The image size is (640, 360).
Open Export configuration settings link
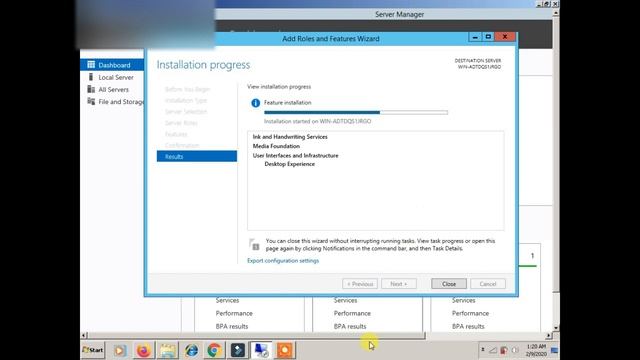[283, 260]
